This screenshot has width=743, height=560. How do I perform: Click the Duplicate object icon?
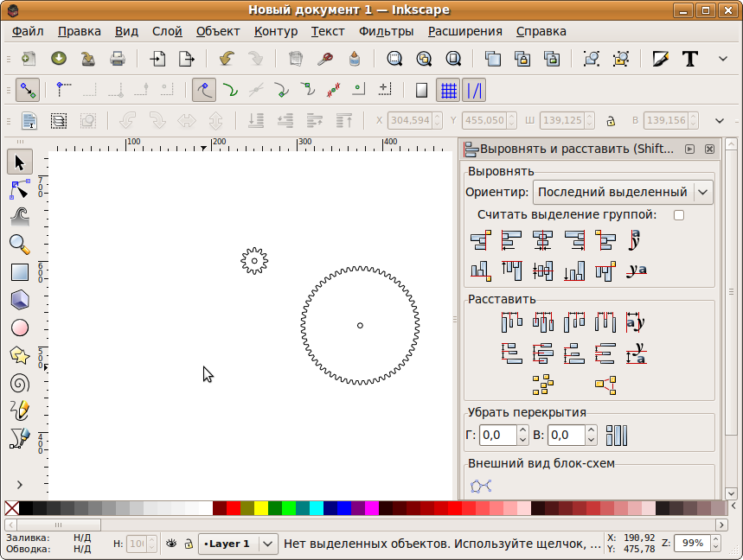(493, 59)
